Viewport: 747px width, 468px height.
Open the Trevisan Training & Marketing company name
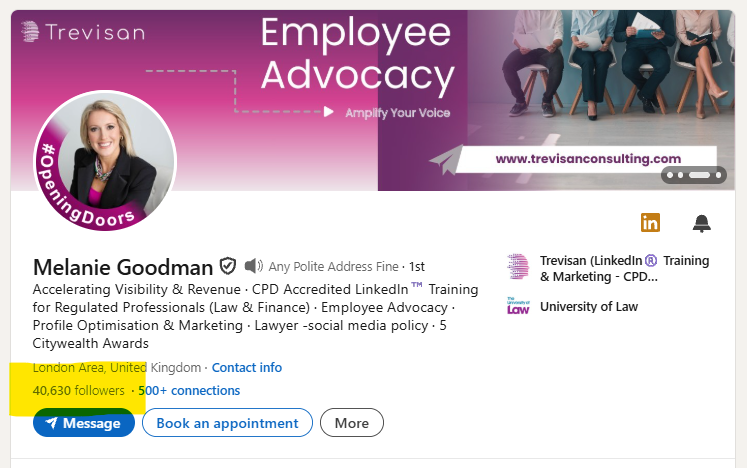point(623,268)
